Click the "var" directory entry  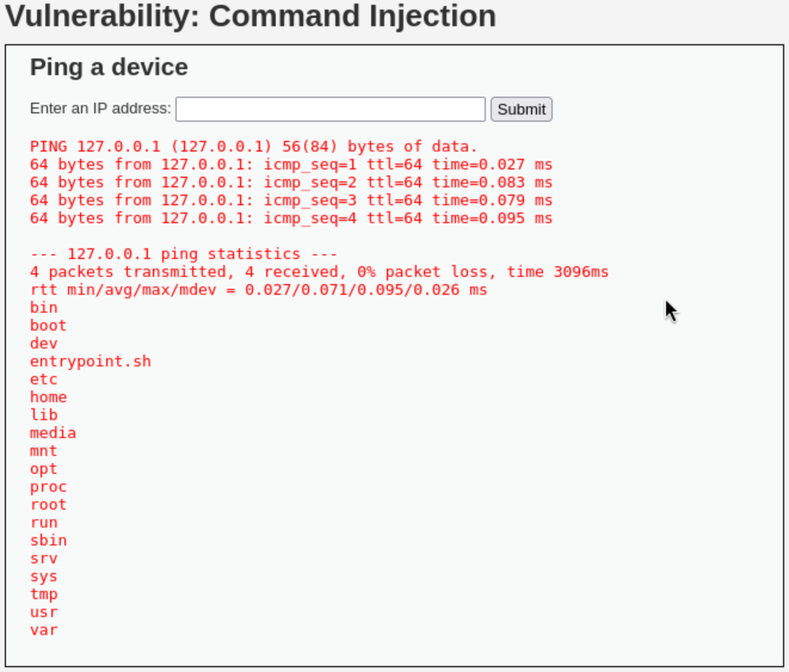tap(44, 630)
